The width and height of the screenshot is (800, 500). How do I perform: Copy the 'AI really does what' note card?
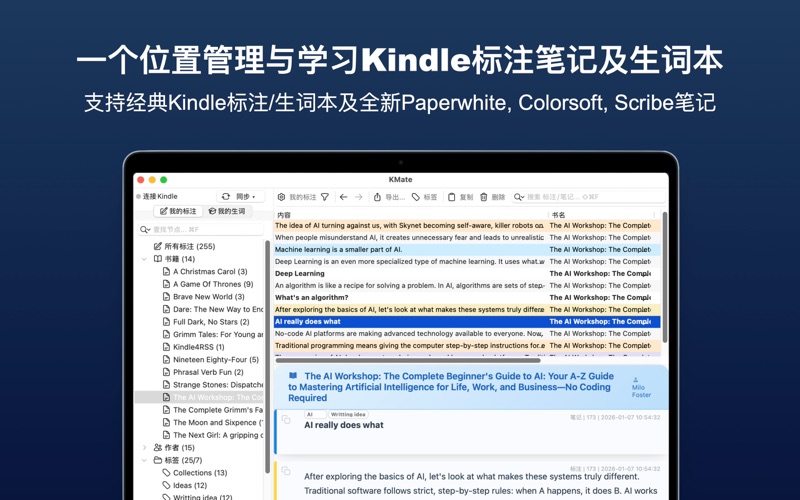click(x=286, y=419)
